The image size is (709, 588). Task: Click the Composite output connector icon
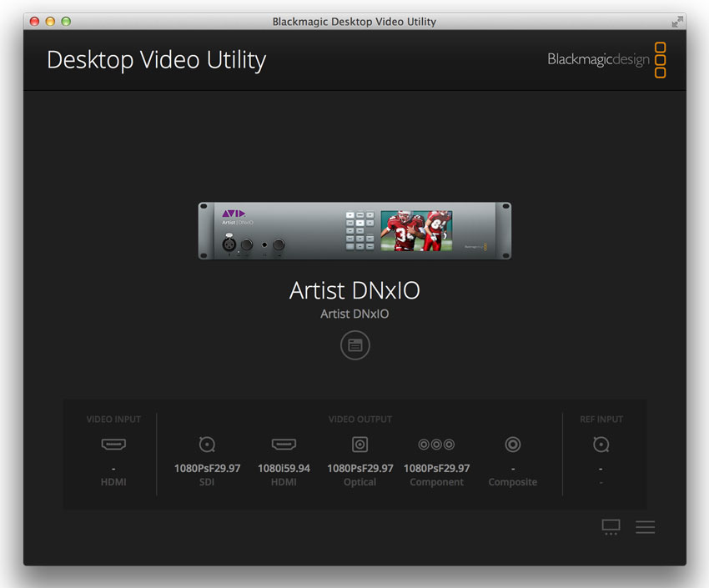pyautogui.click(x=513, y=445)
